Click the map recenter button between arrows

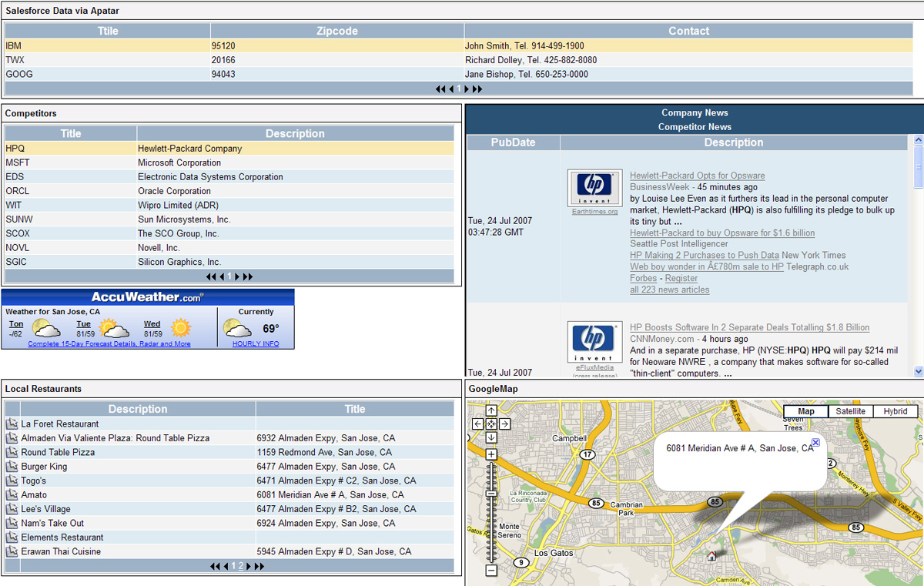(x=491, y=424)
